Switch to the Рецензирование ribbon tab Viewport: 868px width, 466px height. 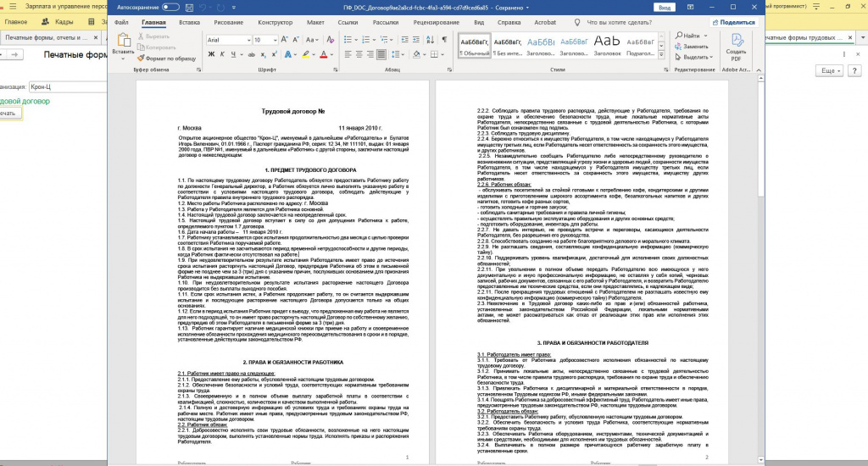click(x=437, y=23)
